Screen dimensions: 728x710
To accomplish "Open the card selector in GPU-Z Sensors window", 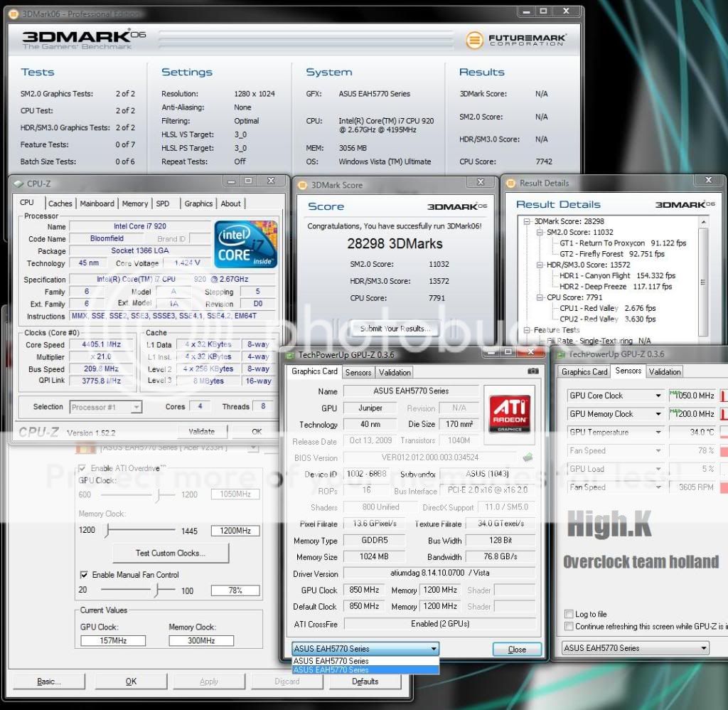I will 635,648.
